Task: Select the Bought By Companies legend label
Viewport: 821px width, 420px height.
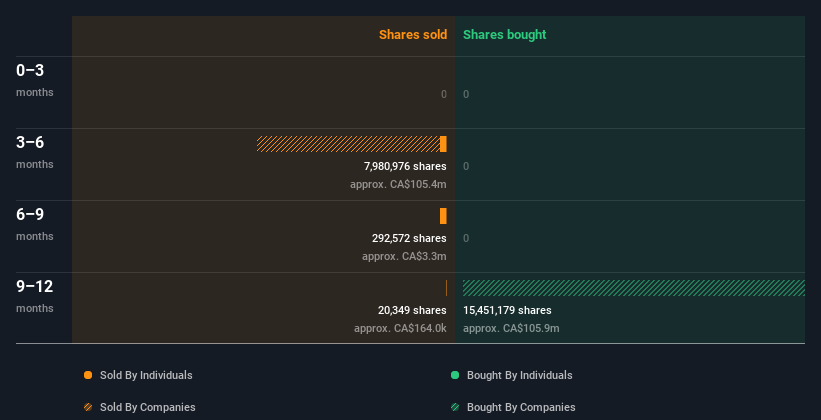Action: click(x=521, y=407)
